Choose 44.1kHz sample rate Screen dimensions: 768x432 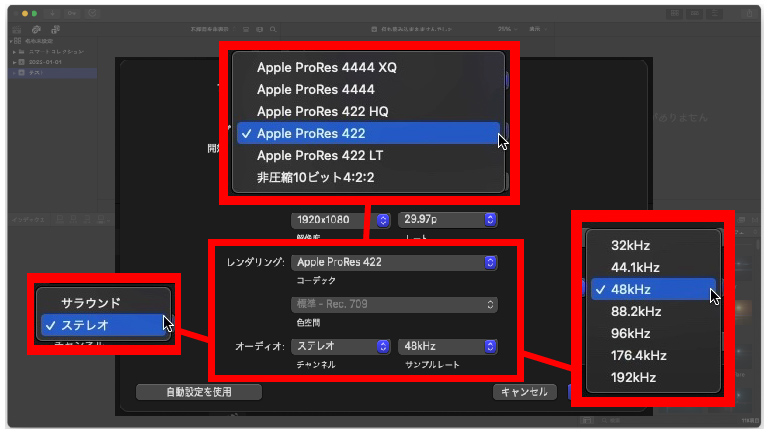tap(653, 268)
